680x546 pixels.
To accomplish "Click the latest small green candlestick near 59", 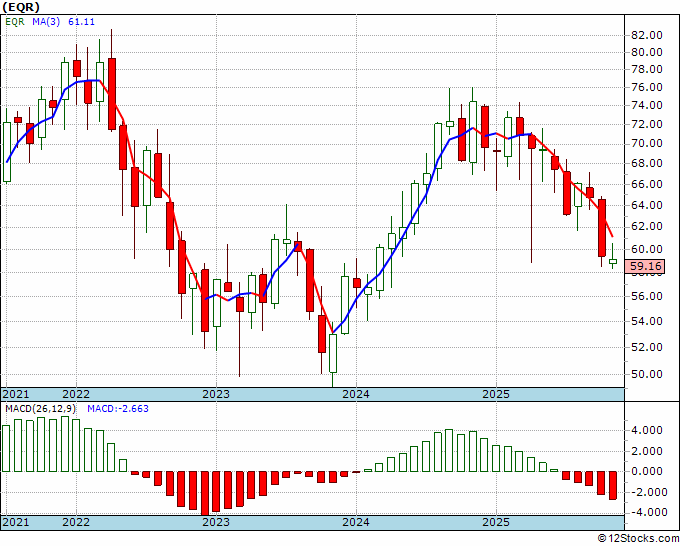I will pyautogui.click(x=613, y=261).
